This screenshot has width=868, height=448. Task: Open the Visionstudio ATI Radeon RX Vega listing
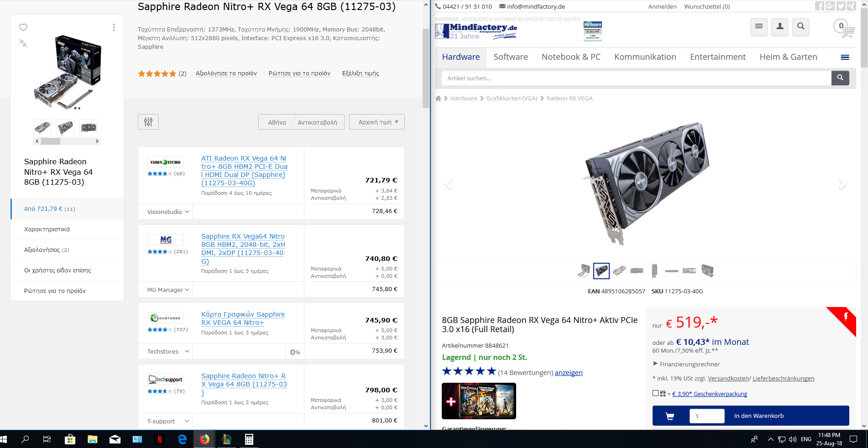coord(244,171)
